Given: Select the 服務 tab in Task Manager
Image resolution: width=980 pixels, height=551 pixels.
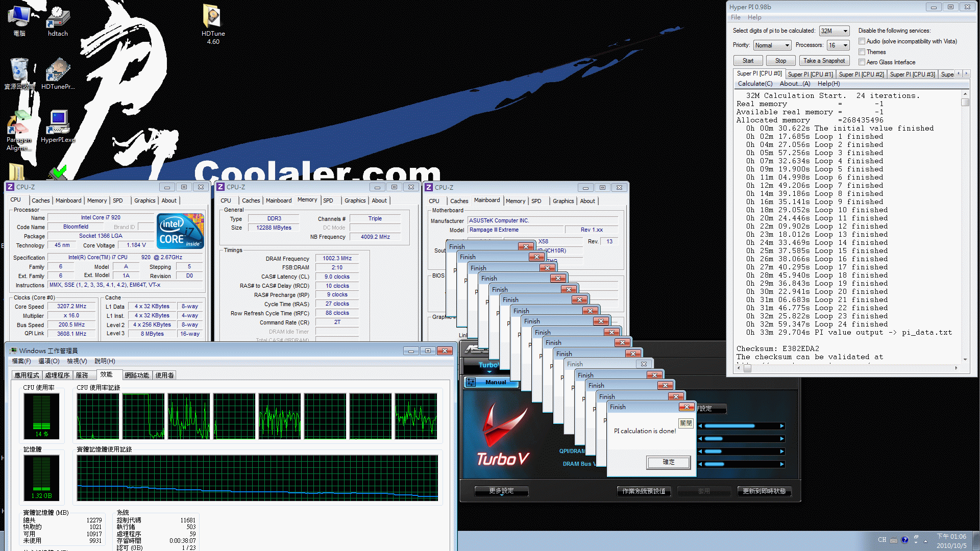Looking at the screenshot, I should [82, 375].
